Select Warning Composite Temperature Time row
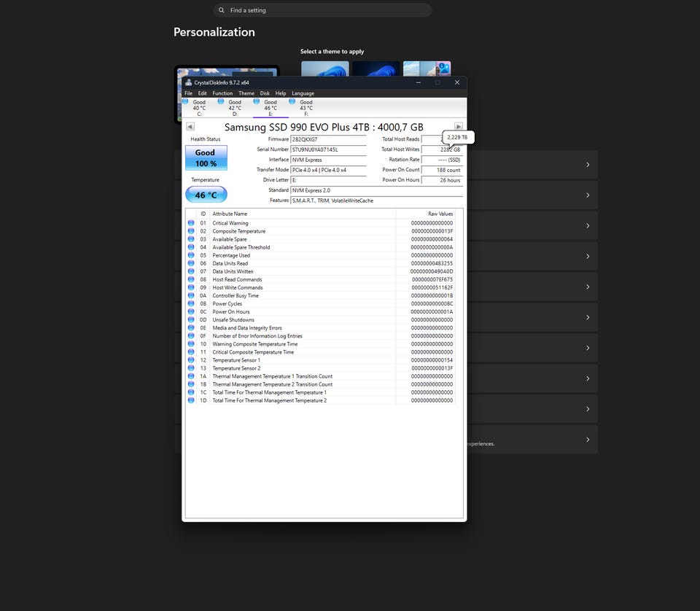Image resolution: width=700 pixels, height=611 pixels. (x=322, y=343)
